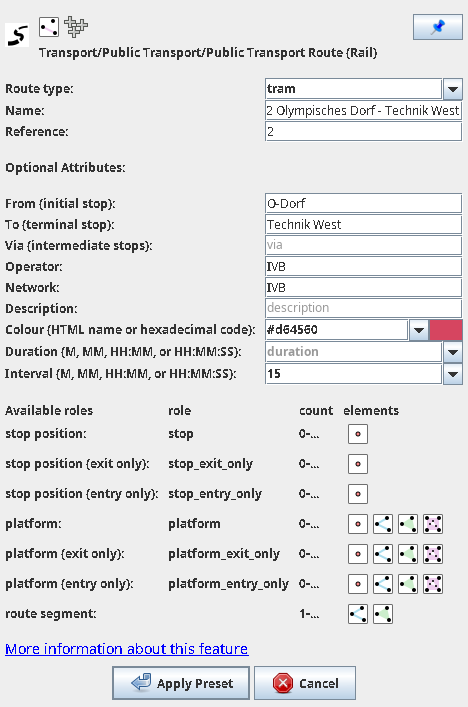Expand the Colour code dropdown
The image size is (468, 707).
pyautogui.click(x=418, y=330)
